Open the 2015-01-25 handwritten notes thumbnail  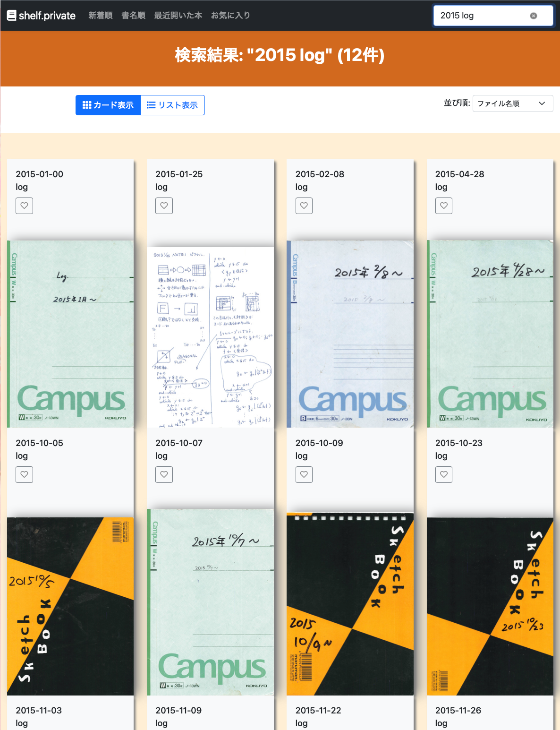[210, 337]
